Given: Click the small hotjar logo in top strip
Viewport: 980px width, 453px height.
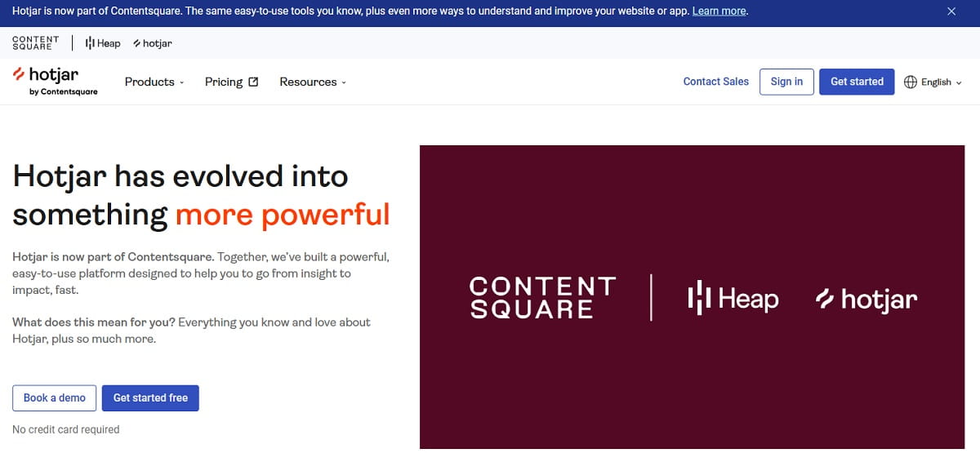Looking at the screenshot, I should [x=152, y=43].
